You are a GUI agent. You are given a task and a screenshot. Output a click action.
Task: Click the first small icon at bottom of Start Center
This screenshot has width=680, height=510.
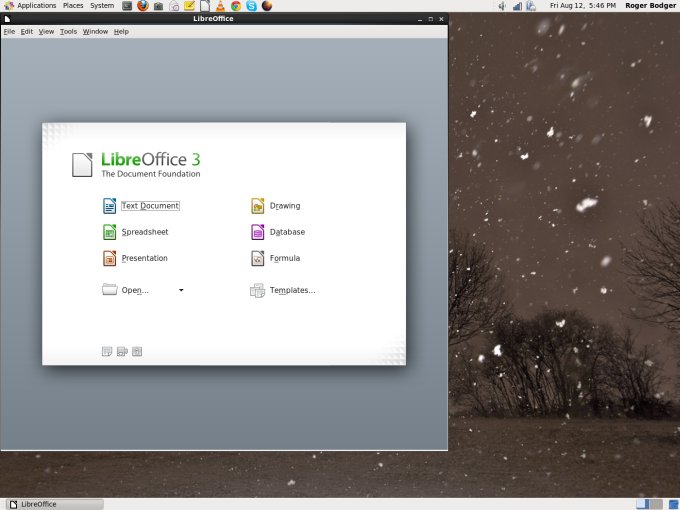pyautogui.click(x=107, y=351)
